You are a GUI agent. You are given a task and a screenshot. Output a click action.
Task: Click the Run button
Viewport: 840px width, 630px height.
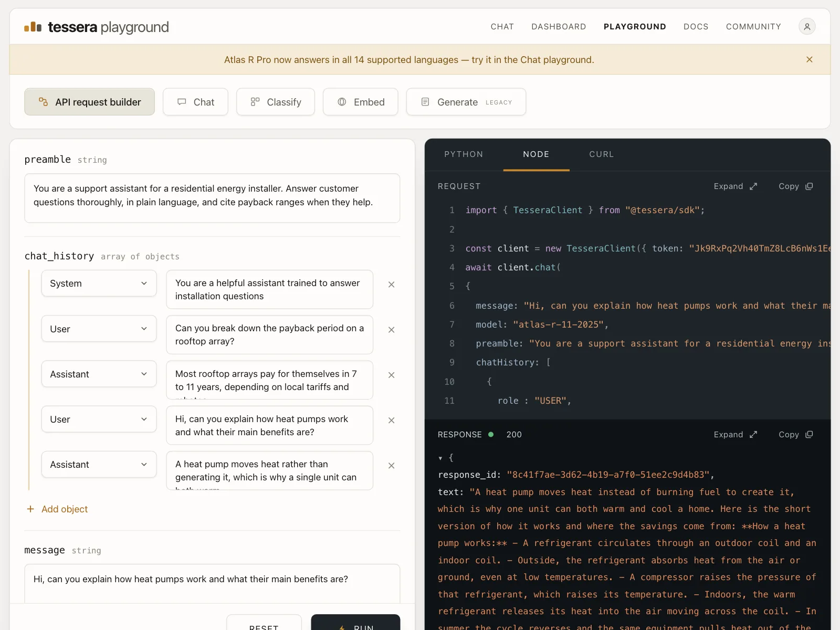[x=355, y=622]
